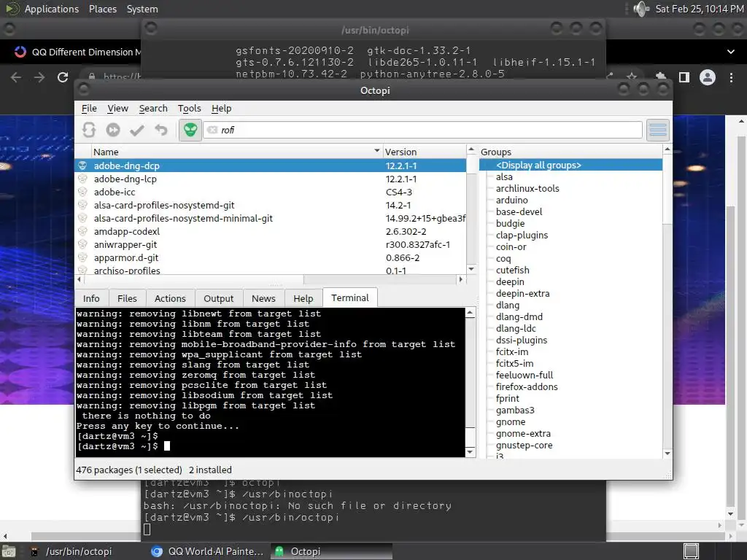The image size is (747, 560).
Task: Click the browser reload icon
Action: coord(63,77)
